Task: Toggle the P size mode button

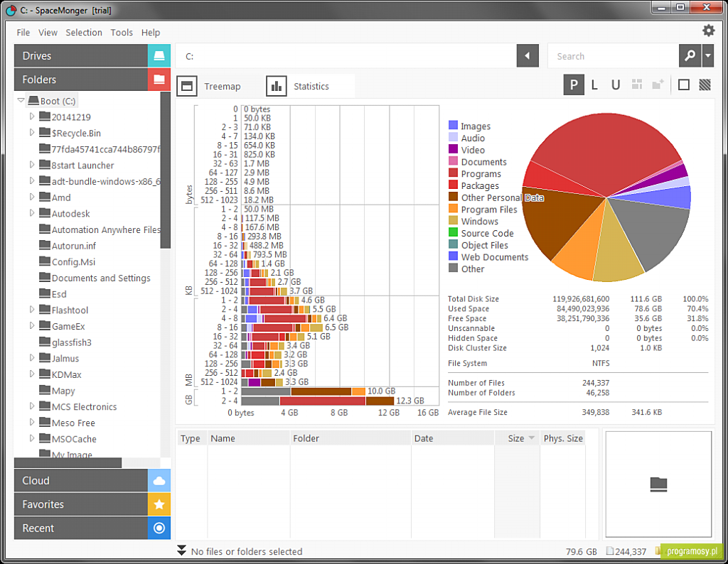Action: click(574, 85)
